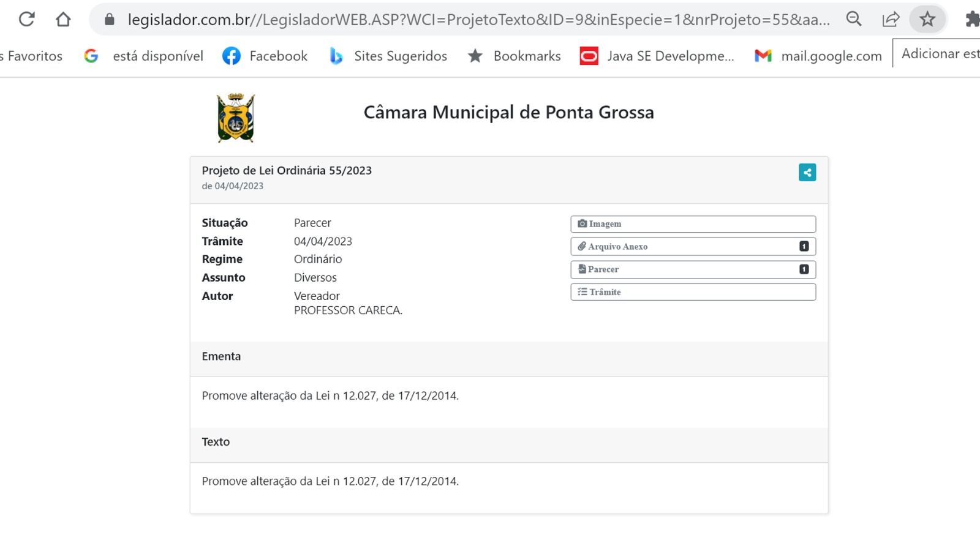The image size is (980, 551).
Task: Open the Sites Sugeridos bookmark
Action: 388,56
